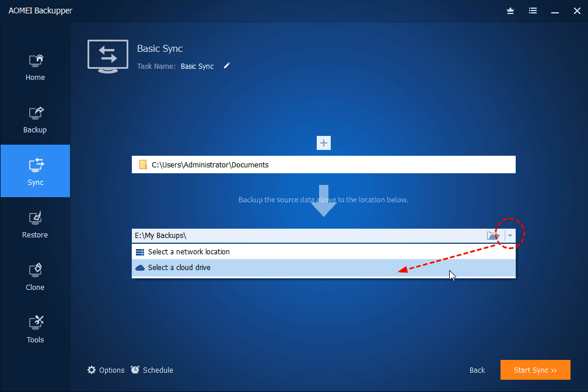
Task: Open the Restore section icon
Action: click(x=35, y=223)
